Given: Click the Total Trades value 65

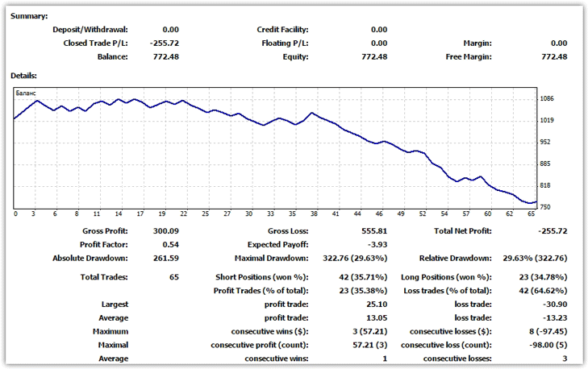Looking at the screenshot, I should click(x=173, y=278).
